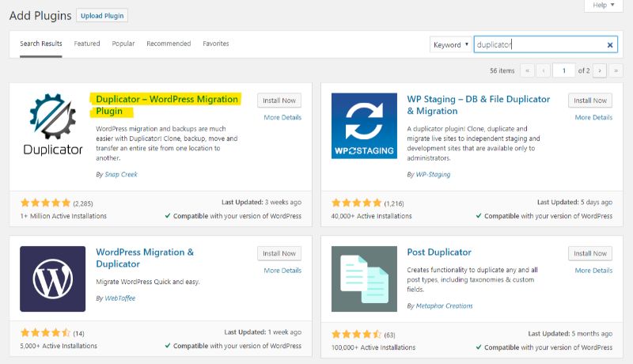The image size is (633, 364).
Task: Open Duplicator – WordPress Migration Plugin title link
Action: 167,105
